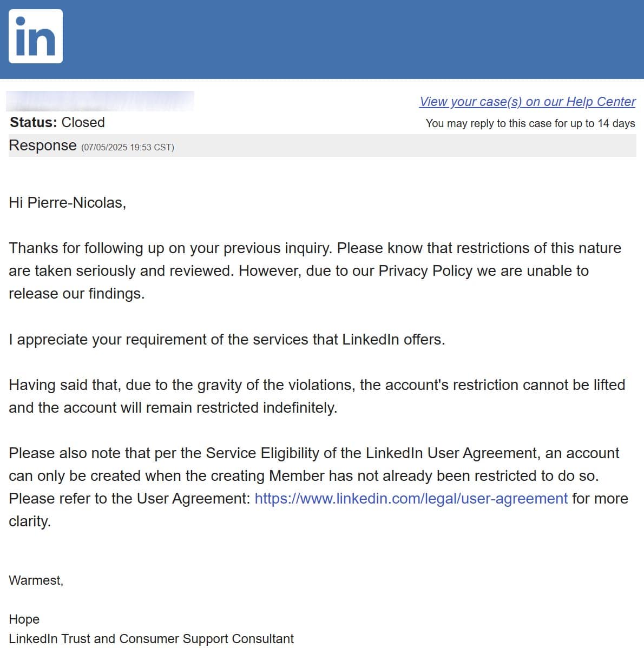
Task: Click the response timestamp 07/05/2025 19:53 CST
Action: [128, 147]
